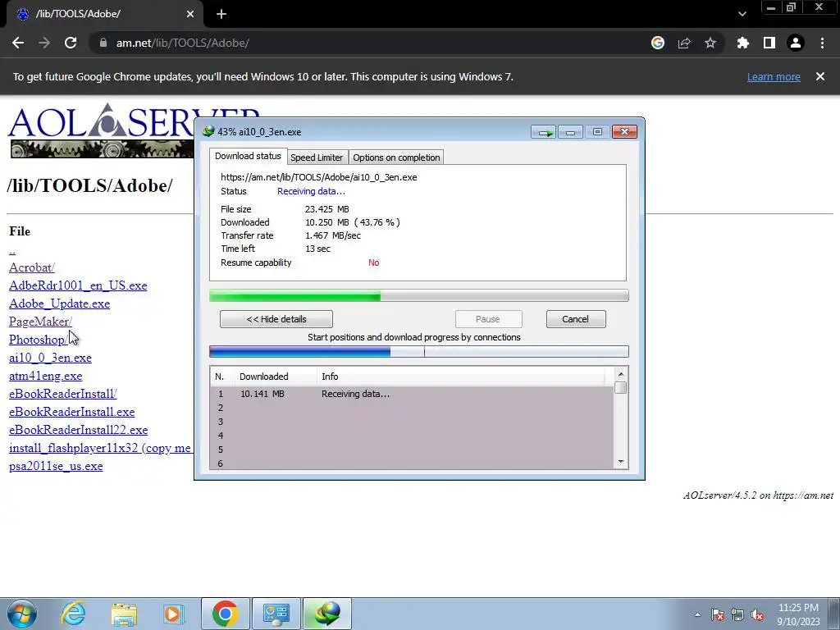840x630 pixels.
Task: Click the Adobe_Update.exe link
Action: click(59, 304)
